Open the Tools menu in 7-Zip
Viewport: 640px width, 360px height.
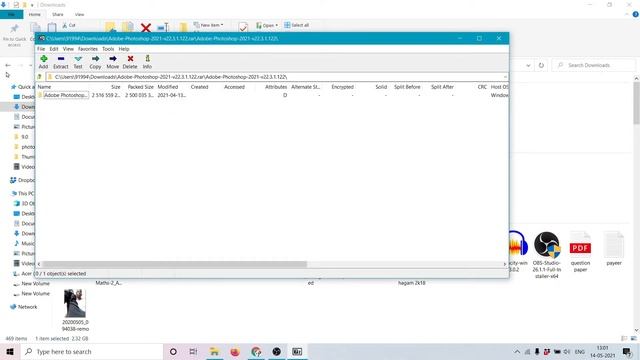[x=108, y=49]
